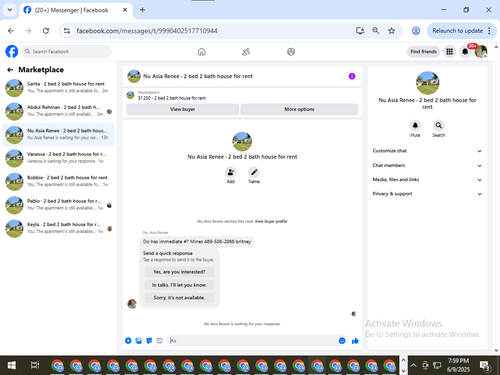This screenshot has height=375, width=500.
Task: Choose a GIF in the composer
Action: click(159, 341)
